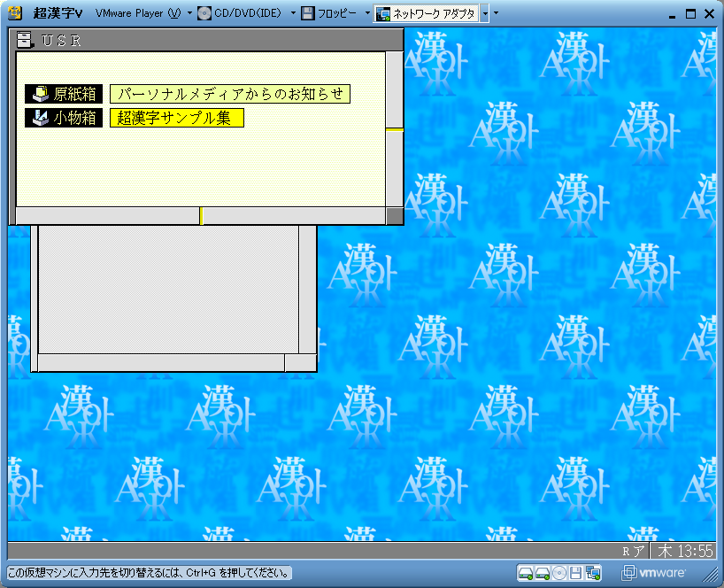This screenshot has height=588, width=724.
Task: Toggle the Rア input mode indicator
Action: [x=634, y=551]
